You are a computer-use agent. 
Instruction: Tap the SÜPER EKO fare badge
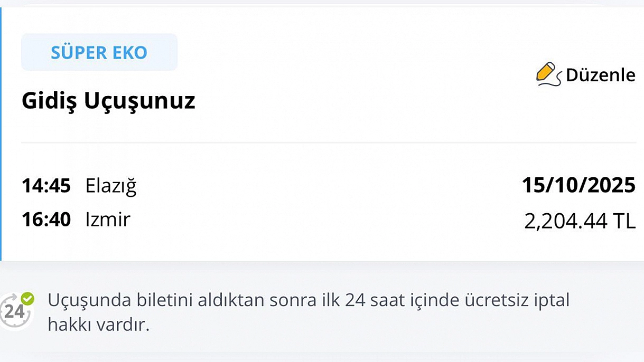[99, 52]
